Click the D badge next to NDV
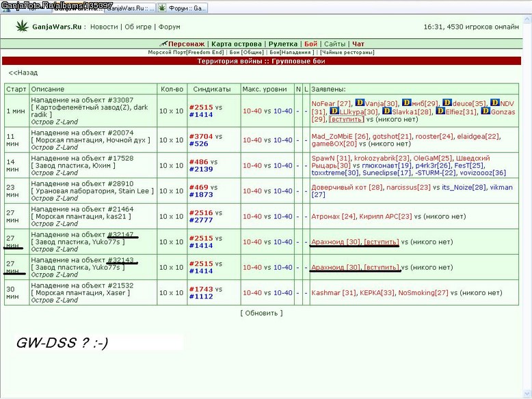The width and height of the screenshot is (532, 399). click(494, 102)
